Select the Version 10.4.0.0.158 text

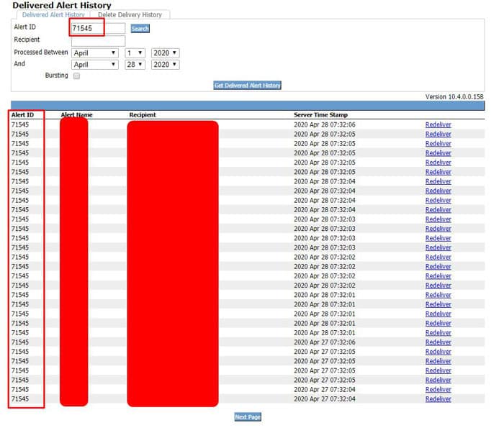pos(454,96)
